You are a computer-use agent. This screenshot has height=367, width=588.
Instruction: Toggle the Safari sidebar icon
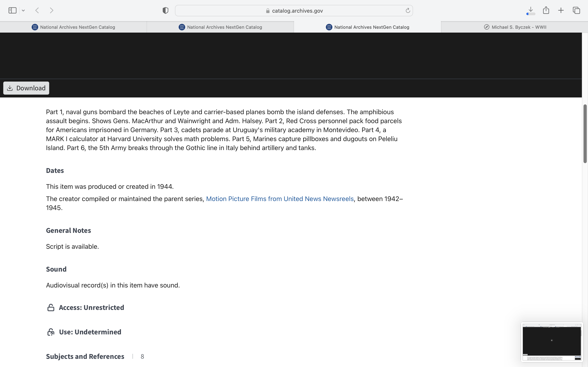pyautogui.click(x=12, y=10)
